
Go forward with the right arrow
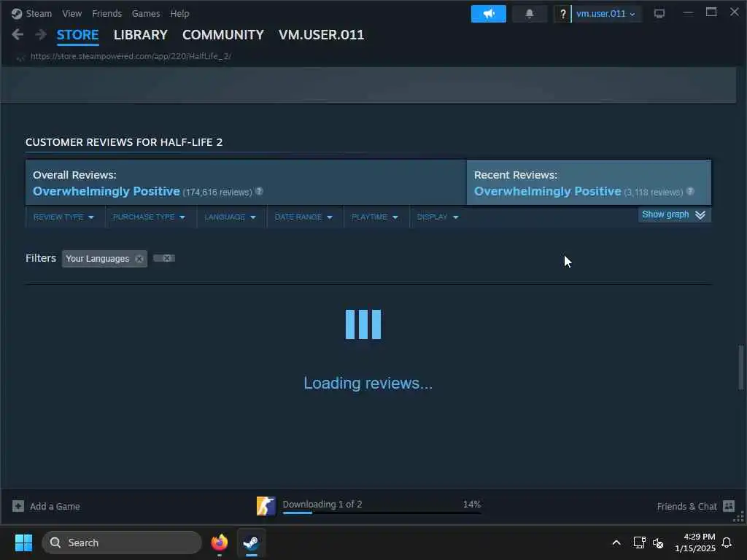tap(41, 34)
